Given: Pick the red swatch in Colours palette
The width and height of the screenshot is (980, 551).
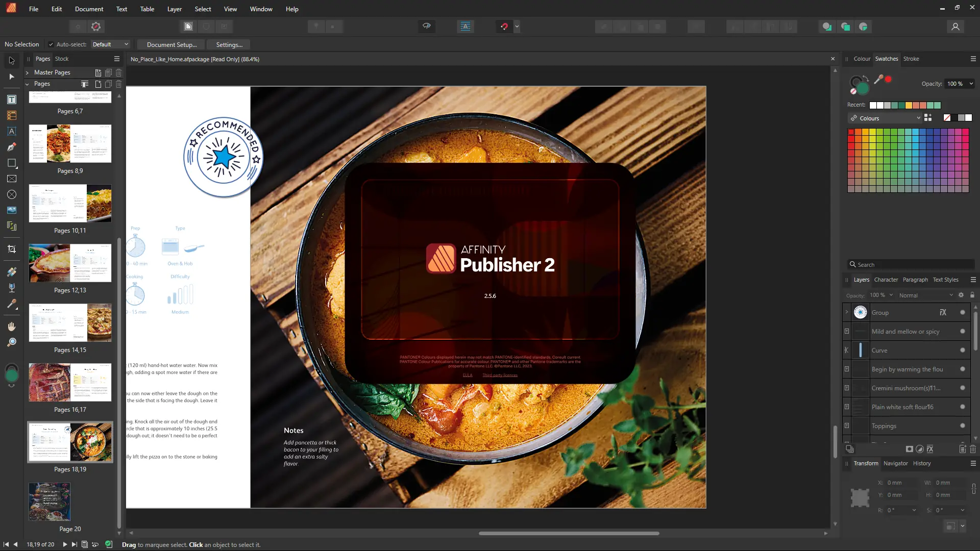Looking at the screenshot, I should click(851, 132).
